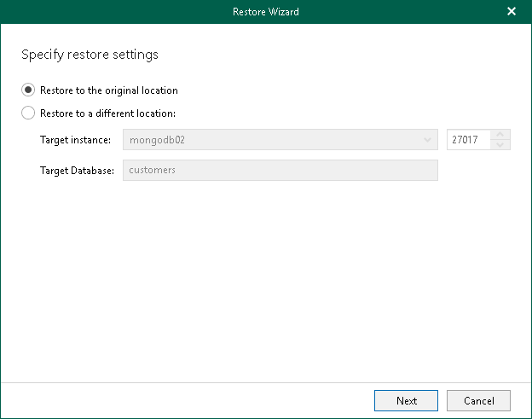Click the Specify restore settings heading
Viewport: 532px width, 419px height.
90,55
